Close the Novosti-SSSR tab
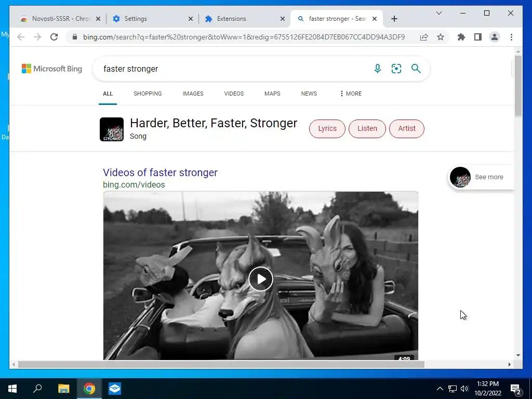532x399 pixels. pos(98,19)
